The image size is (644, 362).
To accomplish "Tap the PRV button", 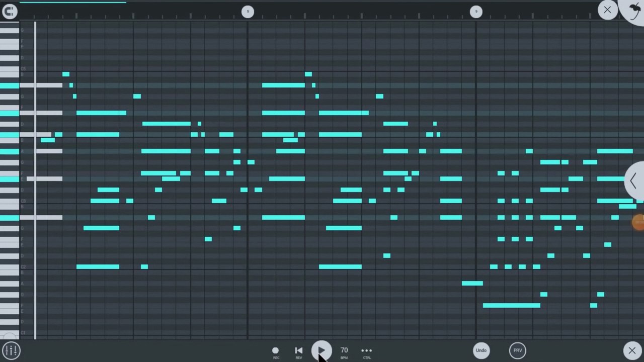I will (x=518, y=350).
